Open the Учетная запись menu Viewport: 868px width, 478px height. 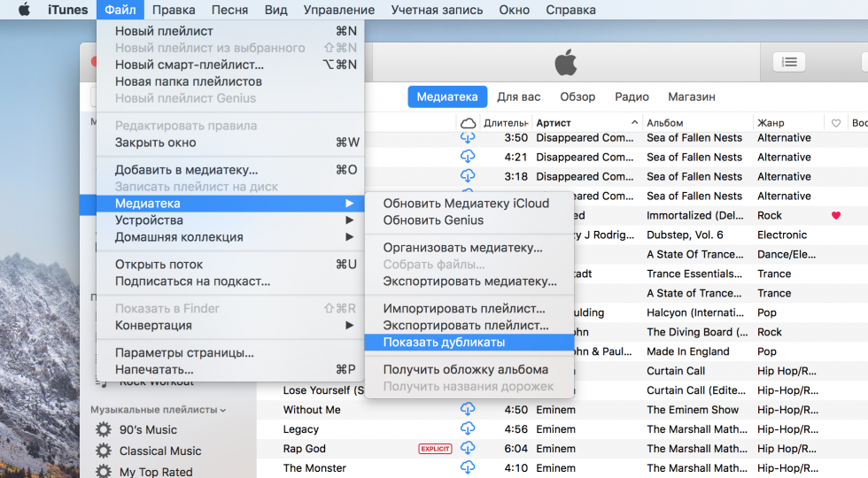click(437, 10)
